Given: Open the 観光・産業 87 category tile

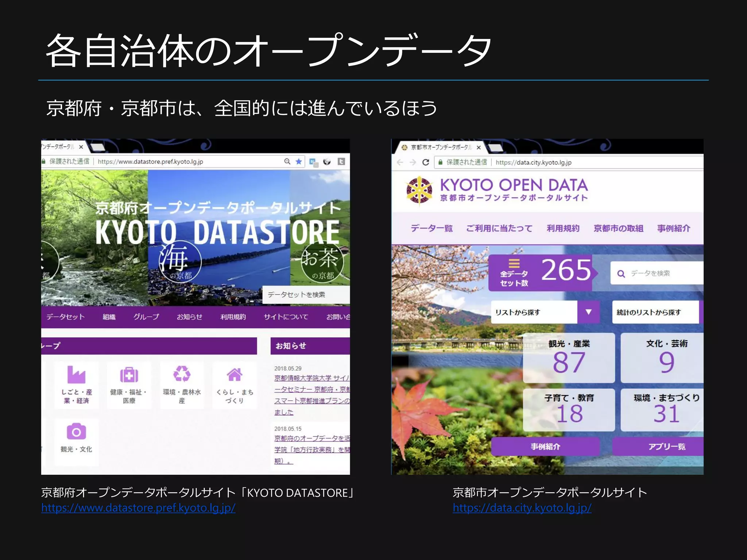Looking at the screenshot, I should point(569,358).
